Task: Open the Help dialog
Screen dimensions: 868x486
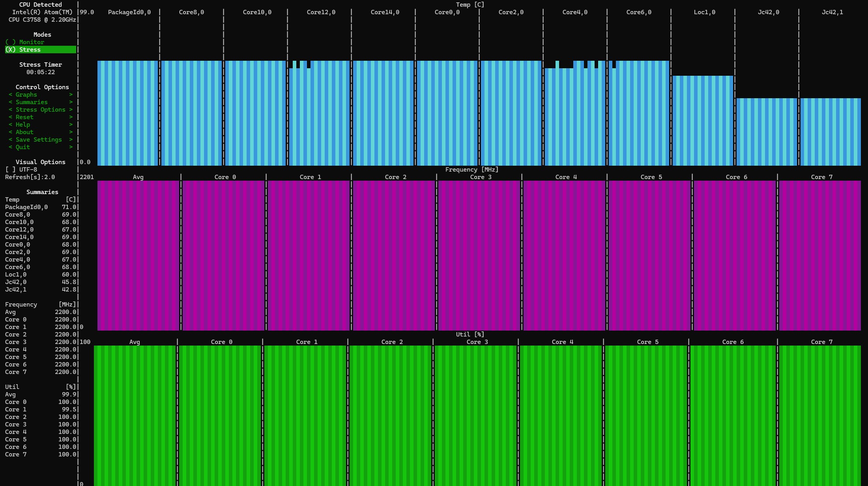Action: [x=23, y=125]
